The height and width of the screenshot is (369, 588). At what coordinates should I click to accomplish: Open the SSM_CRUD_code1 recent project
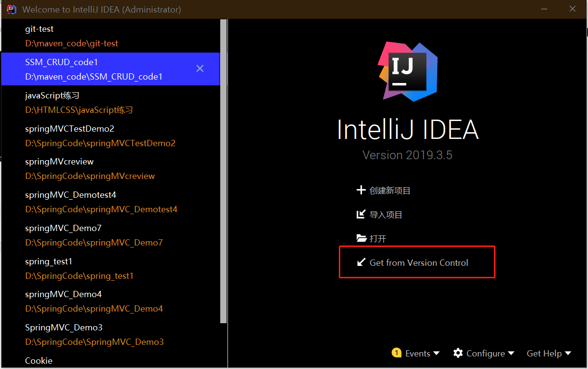[110, 69]
